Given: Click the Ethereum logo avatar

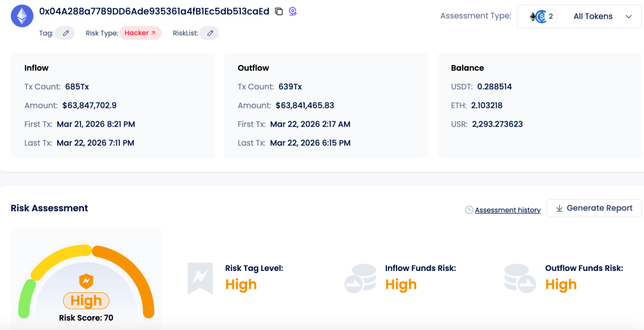Looking at the screenshot, I should click(22, 16).
